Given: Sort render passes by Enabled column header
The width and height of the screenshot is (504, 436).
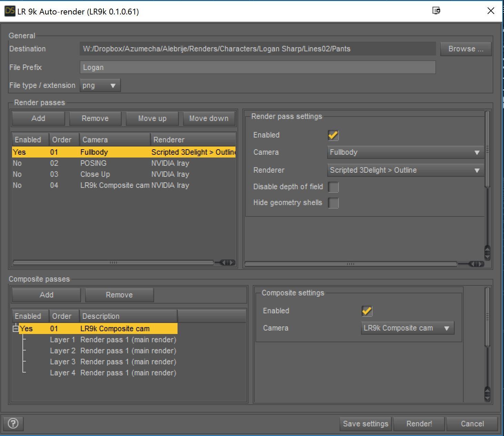Looking at the screenshot, I should 30,140.
